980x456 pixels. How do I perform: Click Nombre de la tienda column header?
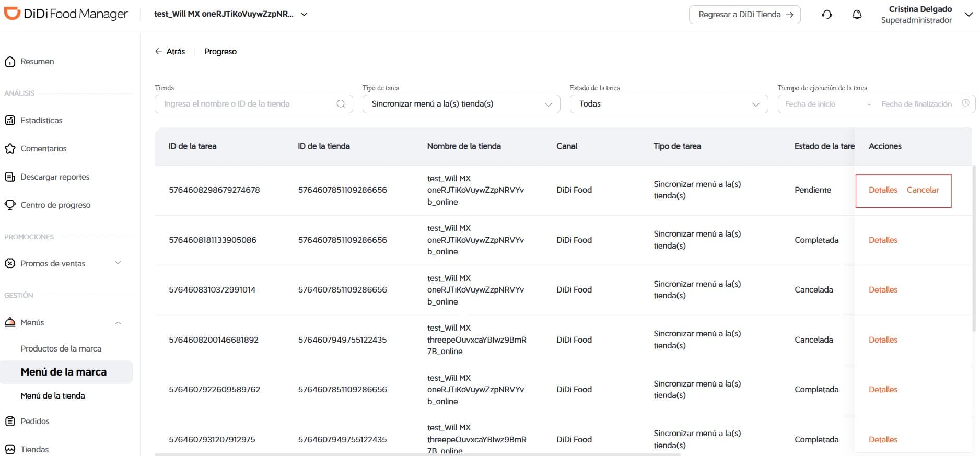464,146
